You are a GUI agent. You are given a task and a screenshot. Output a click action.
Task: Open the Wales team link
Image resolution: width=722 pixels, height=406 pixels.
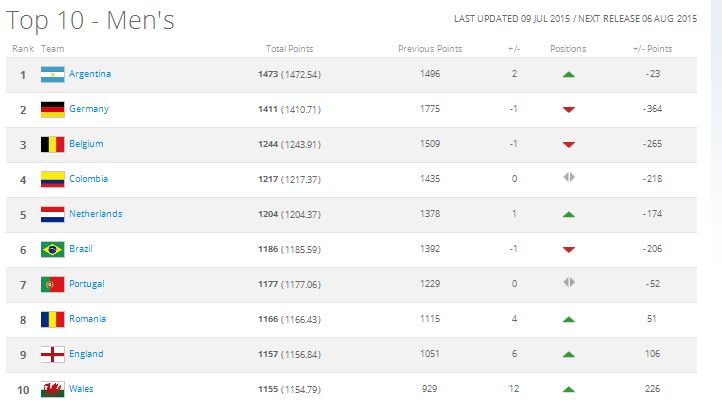coord(81,389)
